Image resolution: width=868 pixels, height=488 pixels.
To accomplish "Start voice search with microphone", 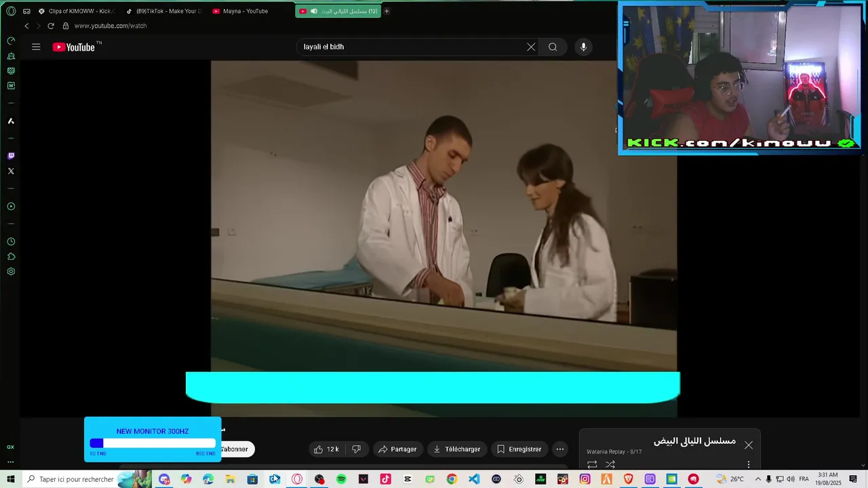I will pyautogui.click(x=583, y=47).
